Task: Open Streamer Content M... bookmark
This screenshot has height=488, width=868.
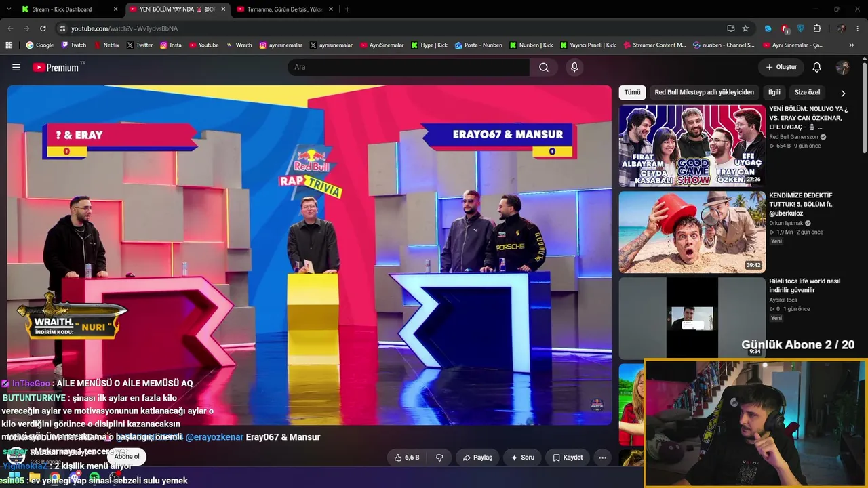Action: (654, 45)
